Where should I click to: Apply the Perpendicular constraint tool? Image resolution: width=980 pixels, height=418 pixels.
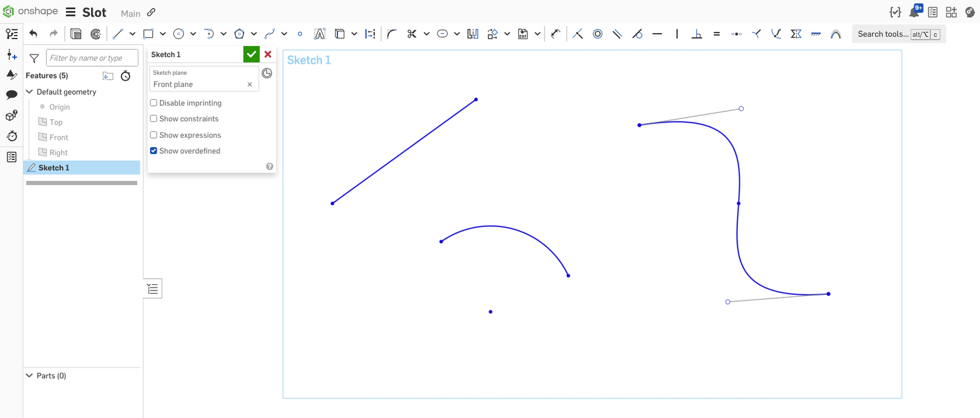tap(696, 34)
